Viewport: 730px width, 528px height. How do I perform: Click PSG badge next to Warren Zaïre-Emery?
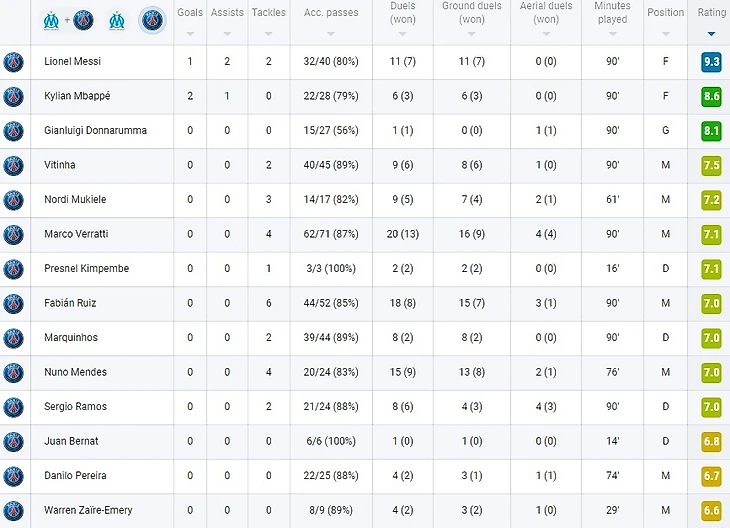13,510
